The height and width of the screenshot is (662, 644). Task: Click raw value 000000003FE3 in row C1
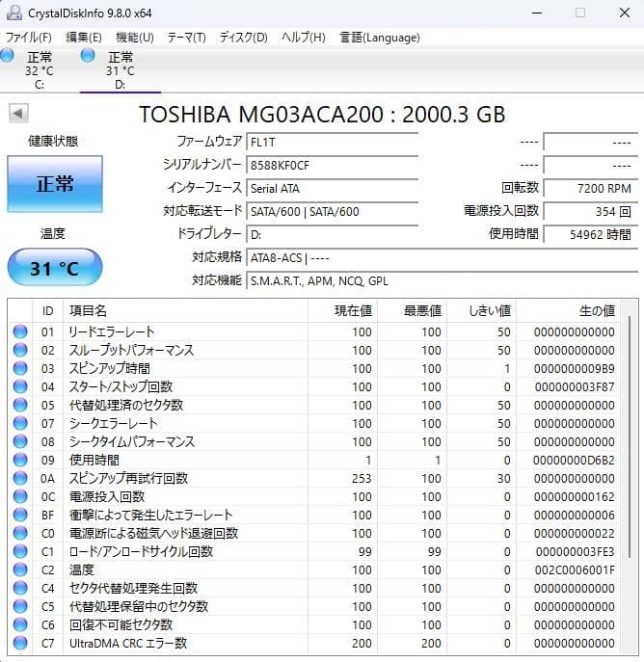click(576, 552)
